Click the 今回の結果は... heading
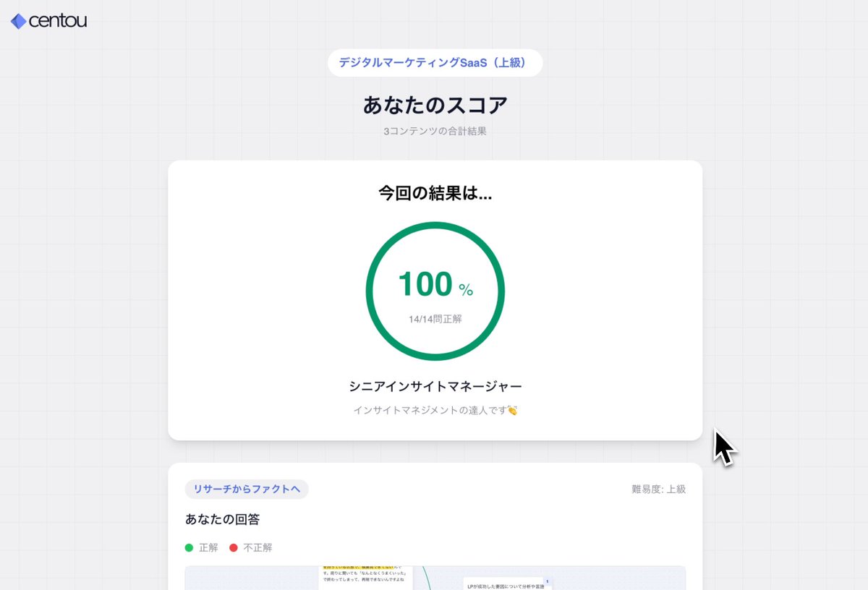The height and width of the screenshot is (590, 868). pos(435,193)
